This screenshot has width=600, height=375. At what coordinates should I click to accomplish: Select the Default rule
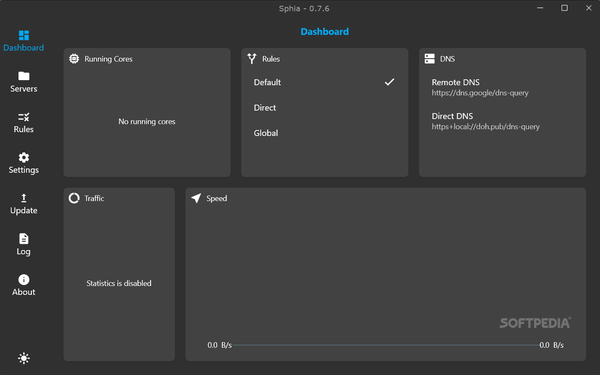click(x=324, y=82)
